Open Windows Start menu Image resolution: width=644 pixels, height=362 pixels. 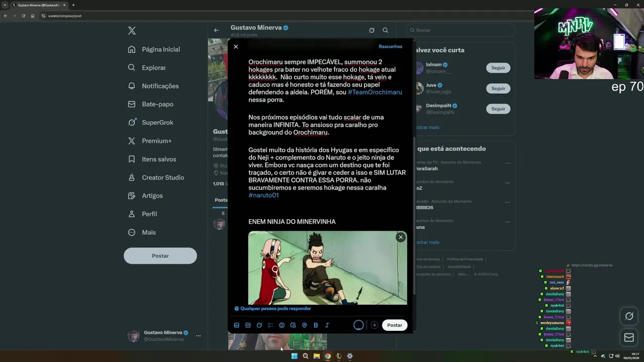pos(294,356)
